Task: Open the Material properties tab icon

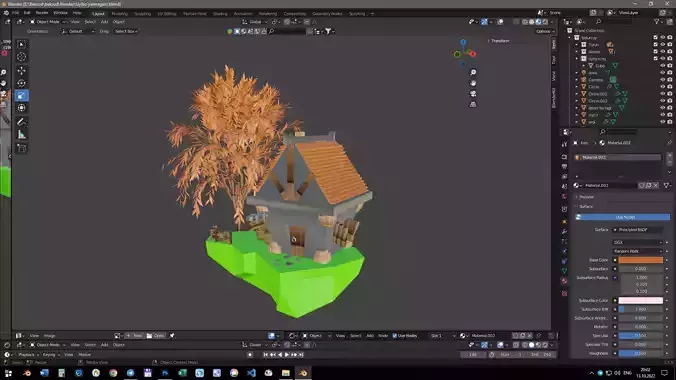Action: (564, 281)
